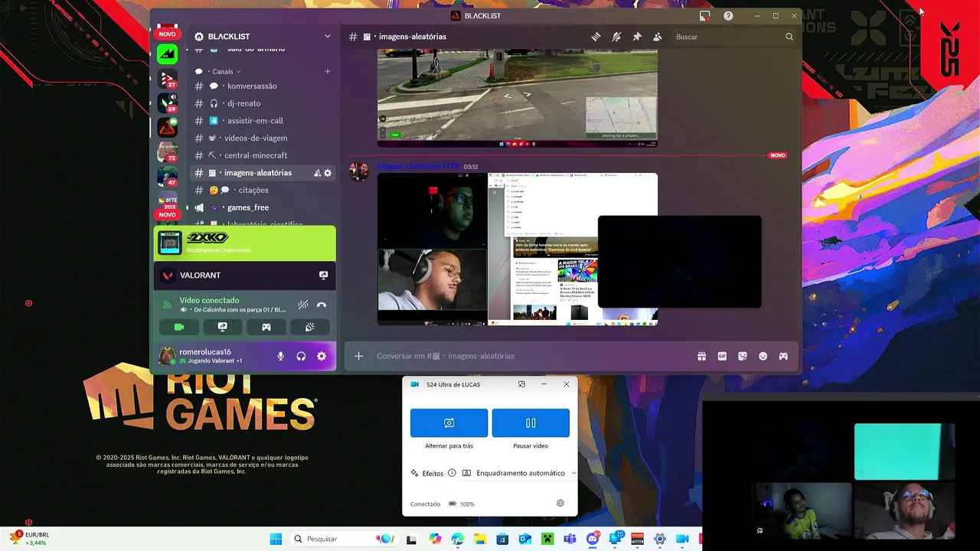
Task: Open Threads icon in Discord channel header
Action: (596, 37)
